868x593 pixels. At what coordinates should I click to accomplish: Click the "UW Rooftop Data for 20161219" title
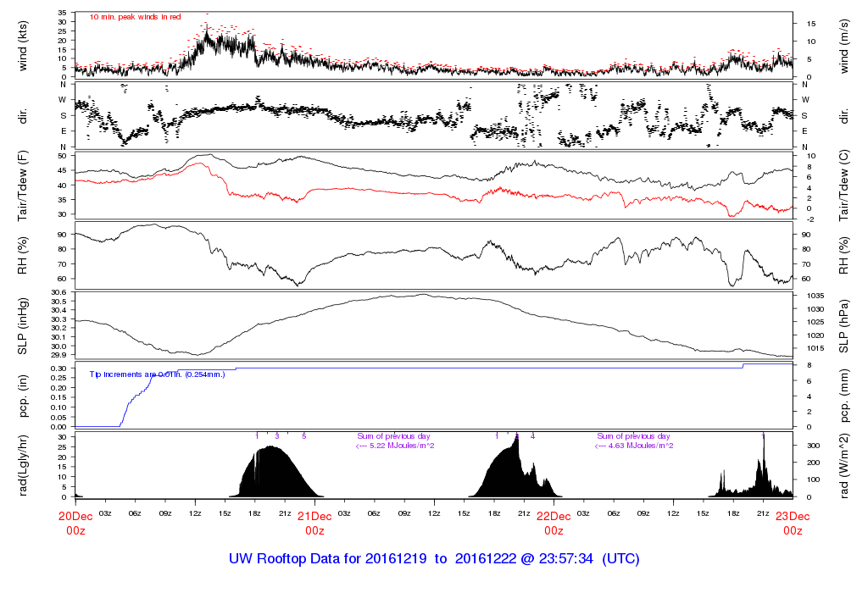click(328, 559)
